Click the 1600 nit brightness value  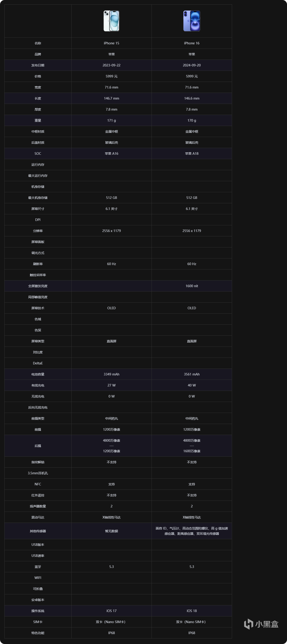[192, 286]
